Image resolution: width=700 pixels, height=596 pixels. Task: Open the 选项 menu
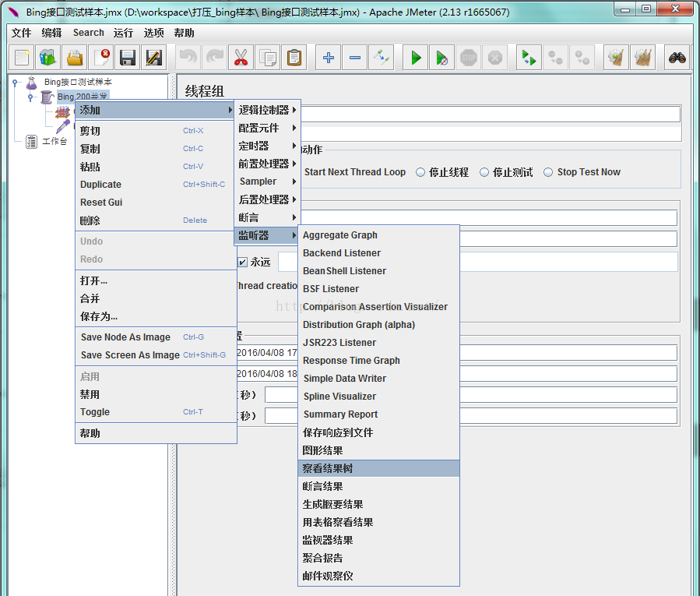[153, 33]
